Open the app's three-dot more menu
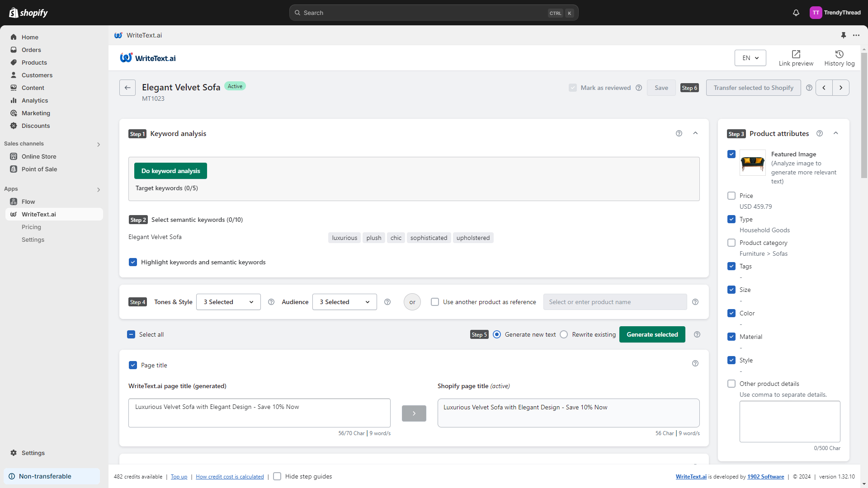This screenshot has height=488, width=868. (x=856, y=35)
